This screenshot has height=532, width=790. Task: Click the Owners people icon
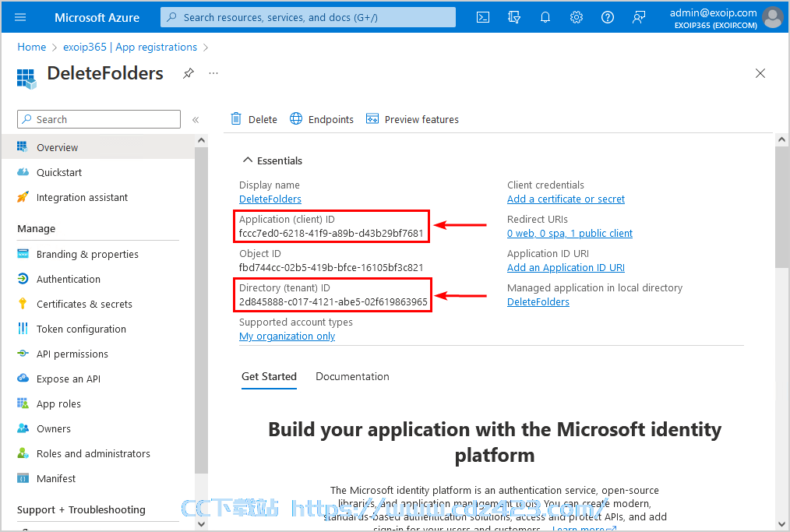click(23, 428)
